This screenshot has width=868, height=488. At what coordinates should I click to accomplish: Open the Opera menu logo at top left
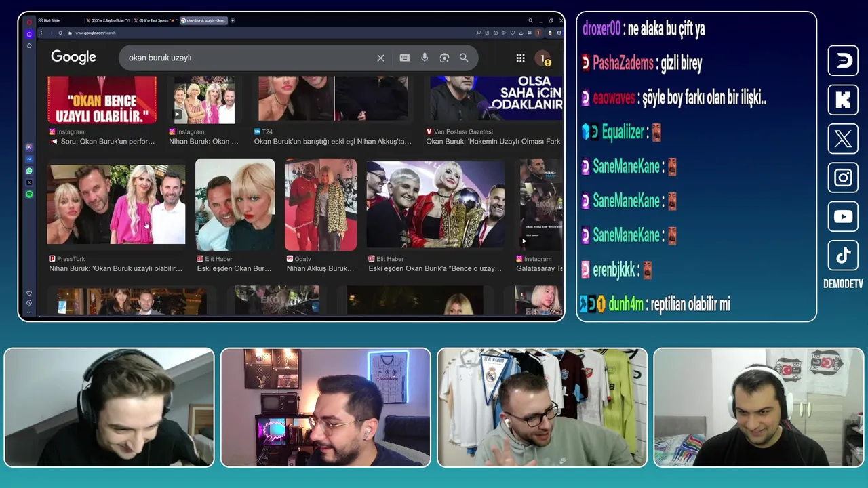click(x=29, y=21)
